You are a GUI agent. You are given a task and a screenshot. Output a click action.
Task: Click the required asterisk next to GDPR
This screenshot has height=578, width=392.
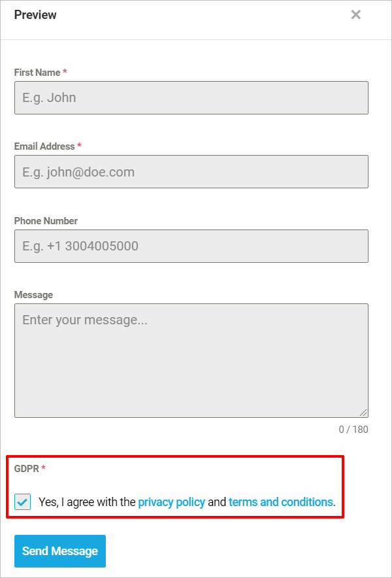pyautogui.click(x=43, y=468)
